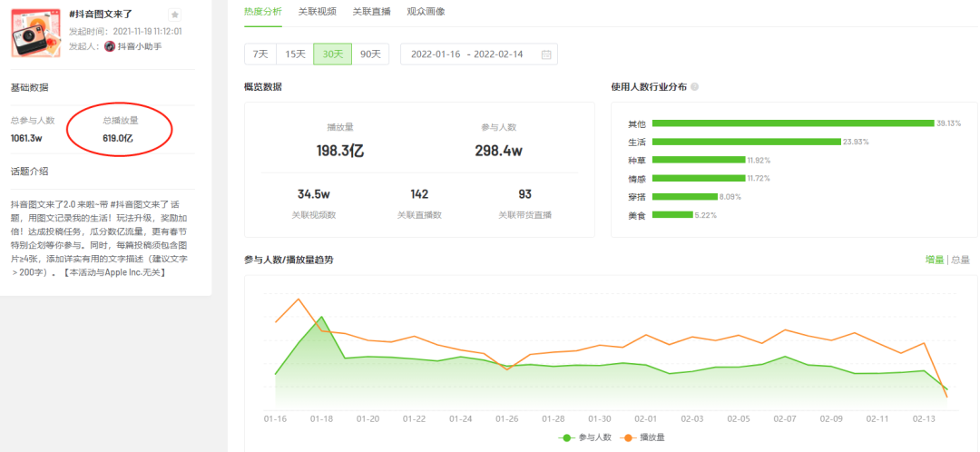This screenshot has width=980, height=452.
Task: Click the 23.93% percentage label
Action: [856, 142]
